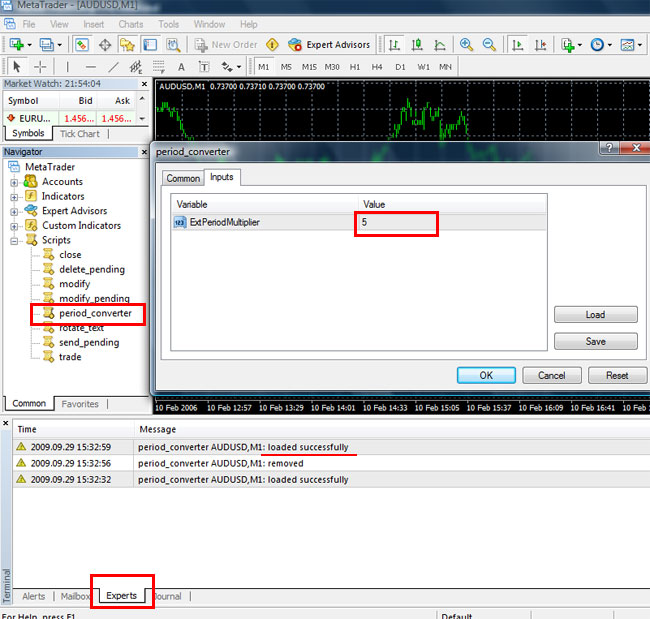650x619 pixels.
Task: Click the Zoom In magnifier icon
Action: pyautogui.click(x=466, y=44)
